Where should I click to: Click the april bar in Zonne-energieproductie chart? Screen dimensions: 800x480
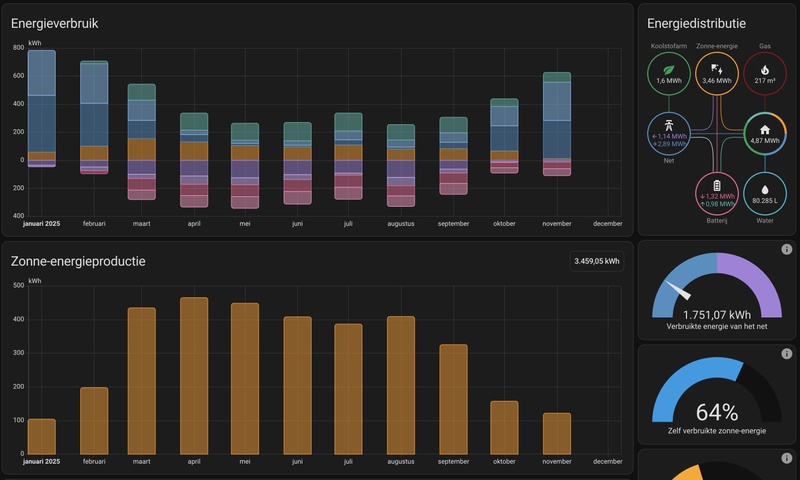pos(194,376)
